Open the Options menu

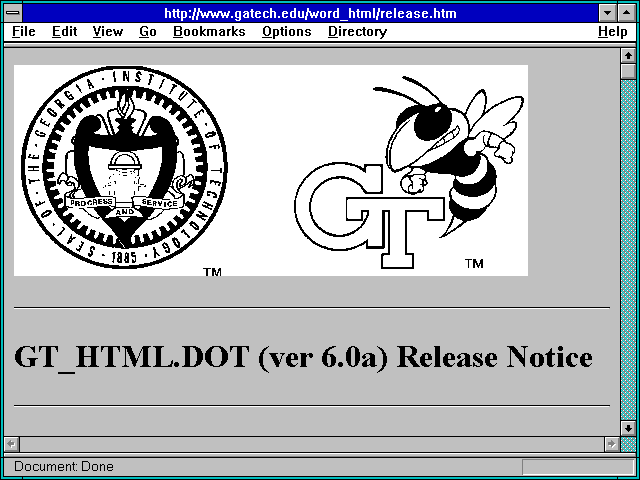point(287,32)
